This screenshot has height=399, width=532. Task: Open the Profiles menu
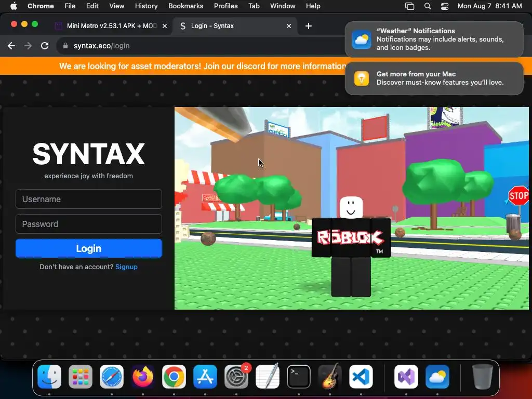pos(225,6)
